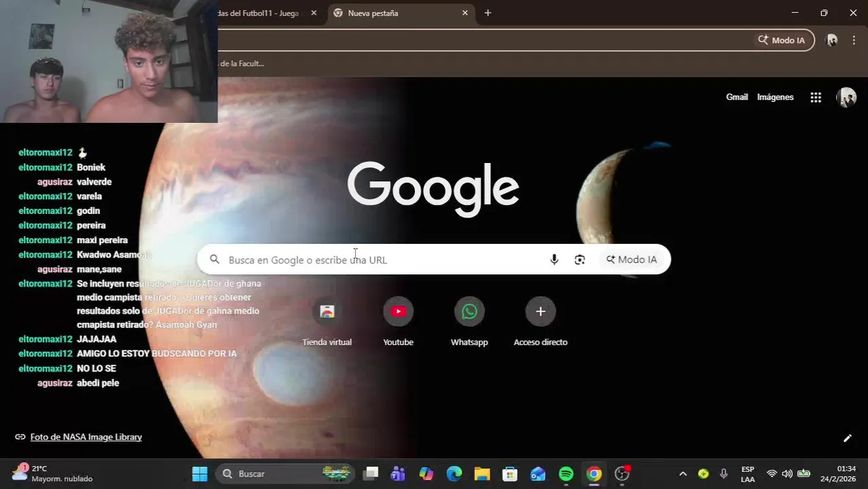Viewport: 868px width, 489px height.
Task: Open Windows Start menu
Action: [200, 473]
